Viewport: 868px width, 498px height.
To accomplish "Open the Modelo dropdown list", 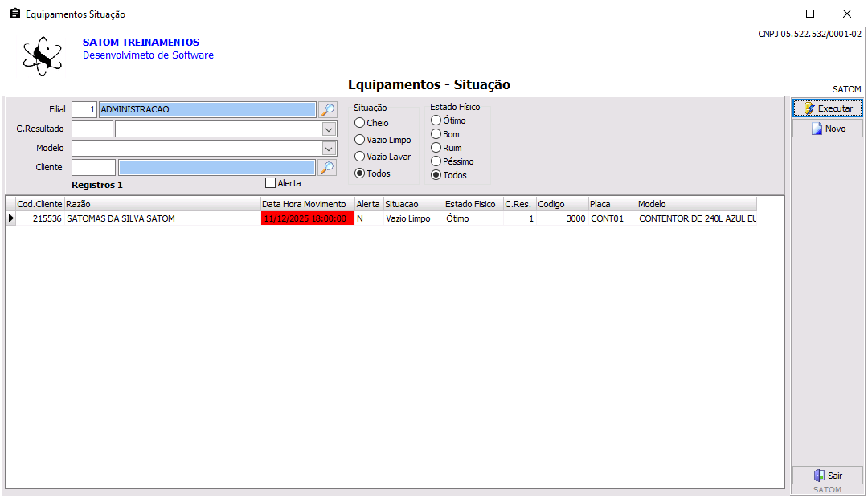I will click(329, 149).
